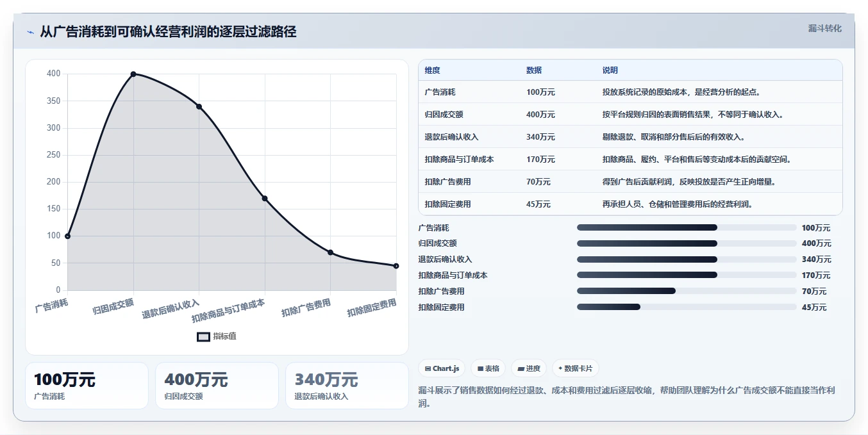868x435 pixels.
Task: Click the chart data point for 扣除商品与订单成本
Action: (x=265, y=199)
